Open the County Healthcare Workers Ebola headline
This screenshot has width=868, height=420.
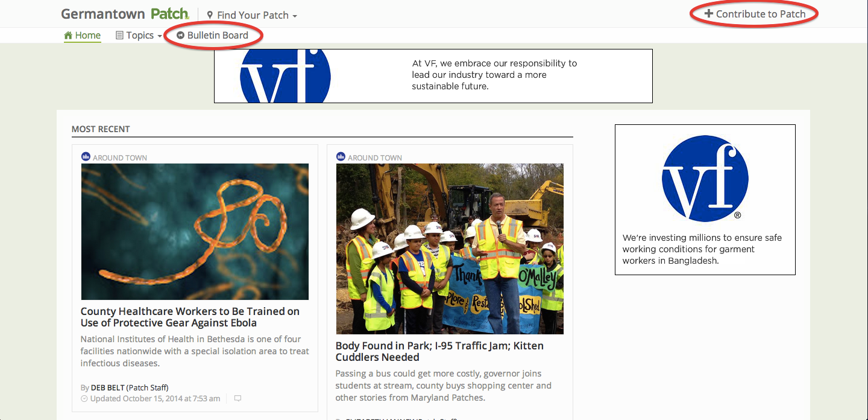coord(190,317)
